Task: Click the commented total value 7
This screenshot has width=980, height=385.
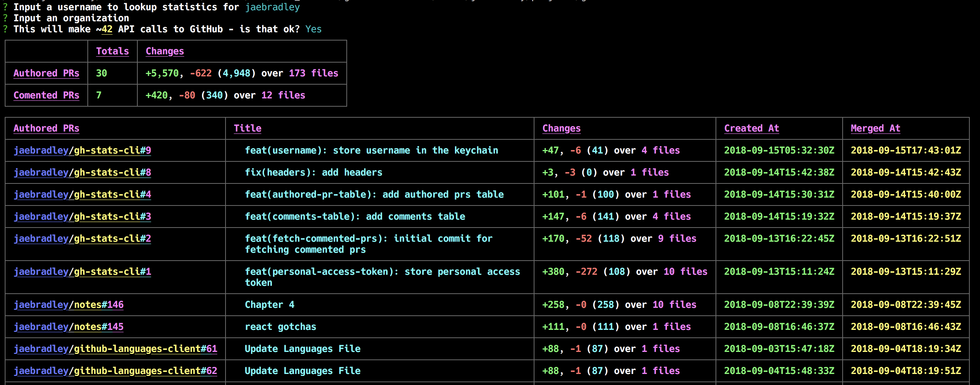Action: click(99, 95)
